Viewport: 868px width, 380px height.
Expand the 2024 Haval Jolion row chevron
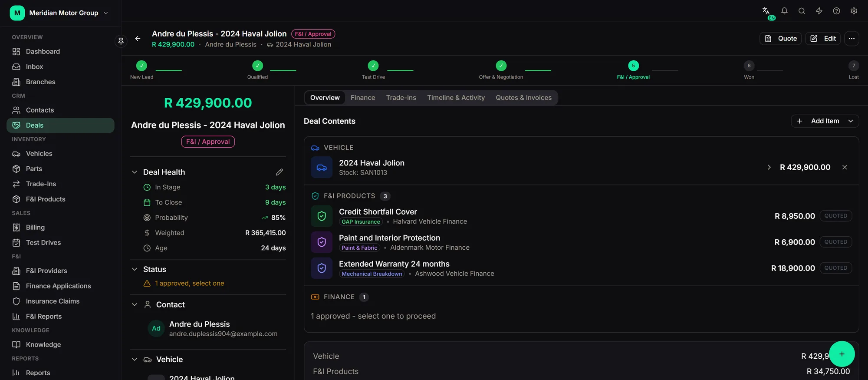(x=769, y=167)
